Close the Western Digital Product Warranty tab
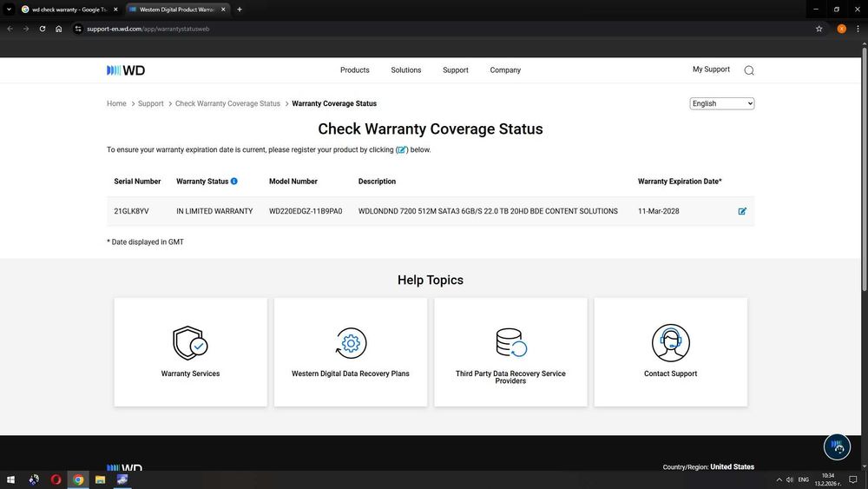 pos(223,10)
